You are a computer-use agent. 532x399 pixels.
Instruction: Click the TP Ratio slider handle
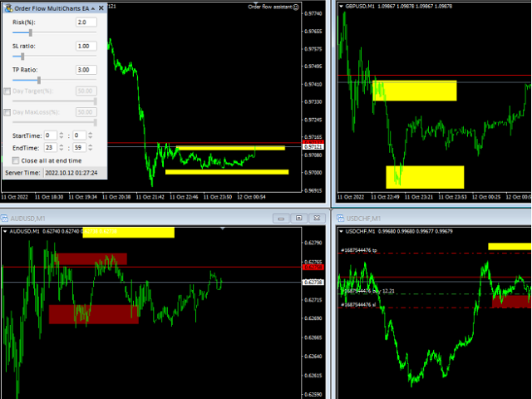(39, 80)
